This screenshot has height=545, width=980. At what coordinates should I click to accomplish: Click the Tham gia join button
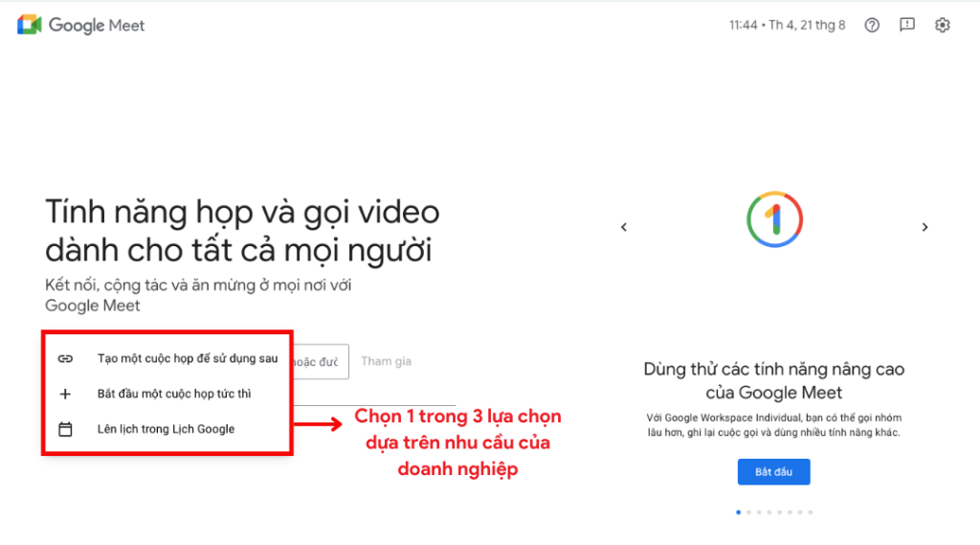tap(387, 361)
